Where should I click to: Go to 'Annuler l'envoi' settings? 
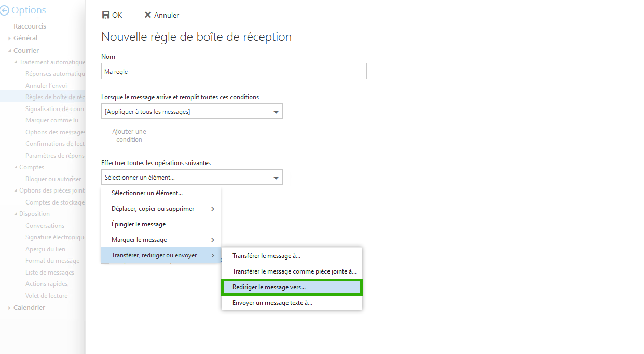click(46, 86)
